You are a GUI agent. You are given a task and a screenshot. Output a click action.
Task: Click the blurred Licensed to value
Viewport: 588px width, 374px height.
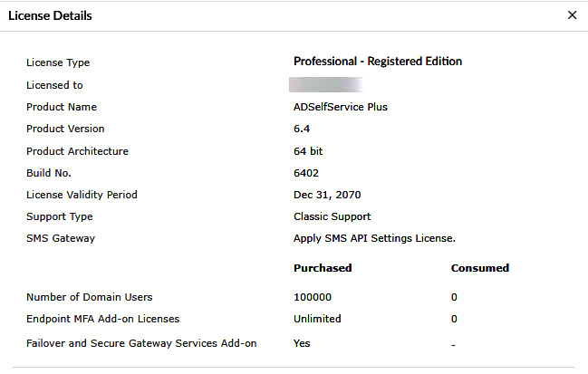325,85
